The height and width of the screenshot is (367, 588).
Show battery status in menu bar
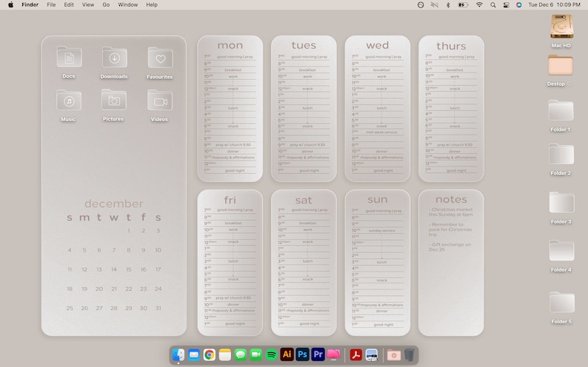click(463, 5)
